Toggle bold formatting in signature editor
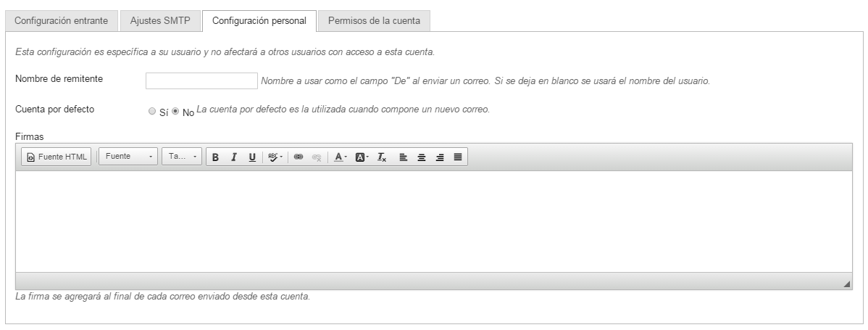 (x=215, y=157)
